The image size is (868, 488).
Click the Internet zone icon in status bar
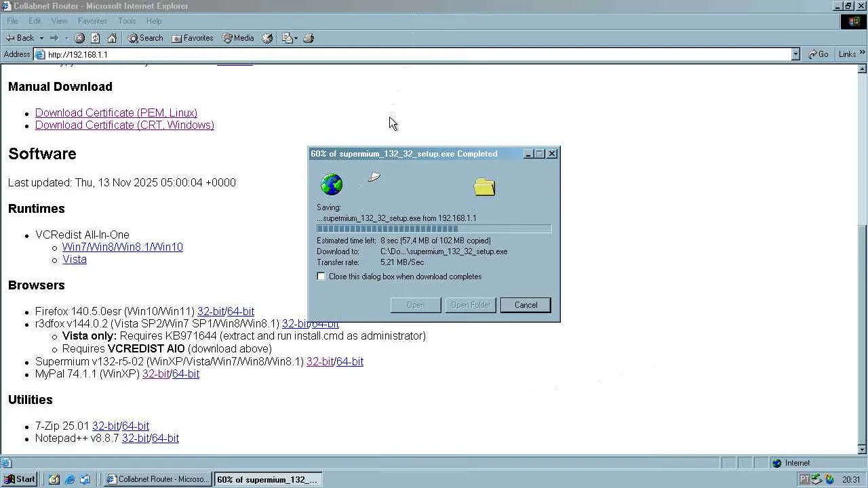point(777,463)
